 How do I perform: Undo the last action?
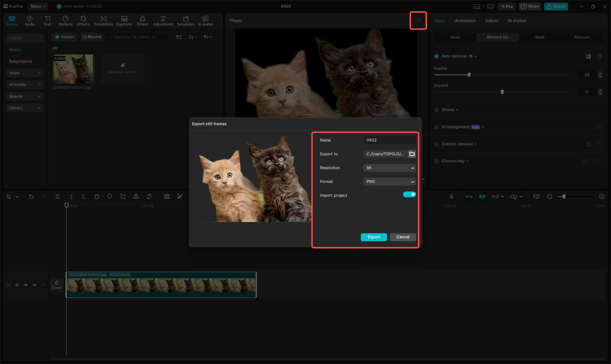31,196
